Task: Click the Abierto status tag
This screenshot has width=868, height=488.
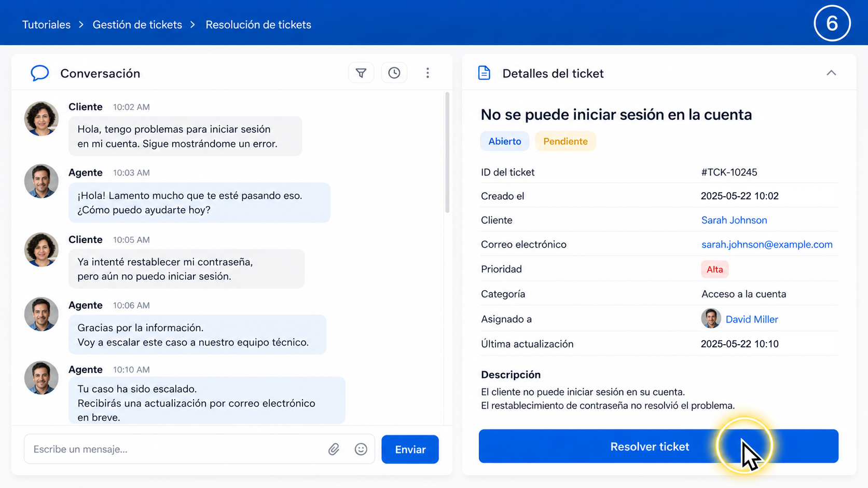Action: coord(504,141)
